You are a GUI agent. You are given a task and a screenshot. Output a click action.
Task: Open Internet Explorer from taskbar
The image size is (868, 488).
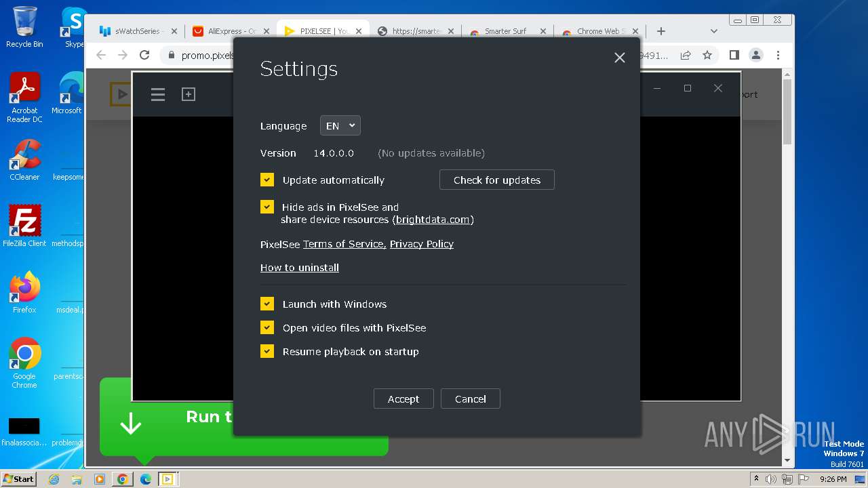click(54, 479)
